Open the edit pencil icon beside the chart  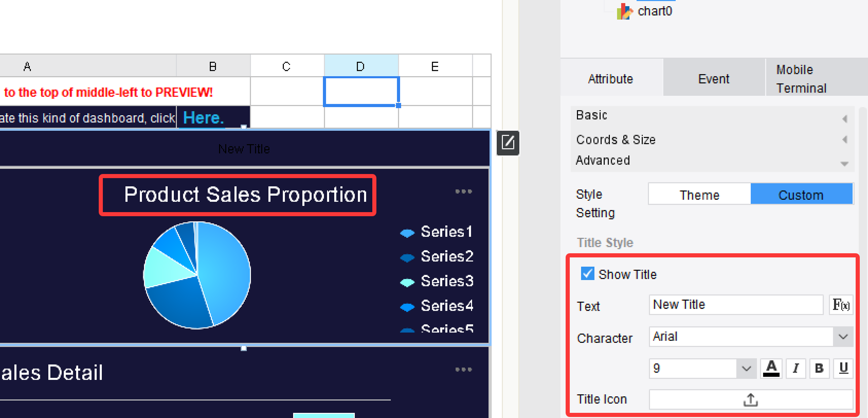tap(508, 143)
